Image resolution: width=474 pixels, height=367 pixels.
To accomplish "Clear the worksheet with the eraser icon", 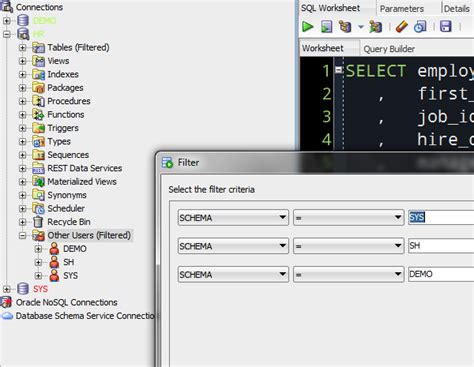I will tap(402, 27).
